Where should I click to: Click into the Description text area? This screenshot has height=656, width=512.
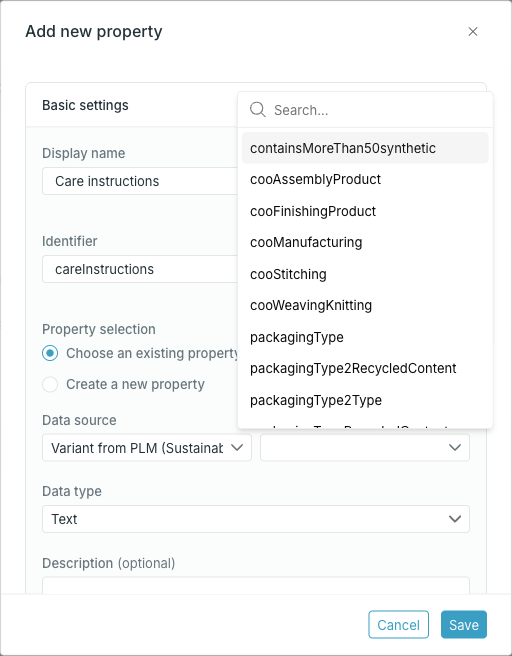(256, 586)
